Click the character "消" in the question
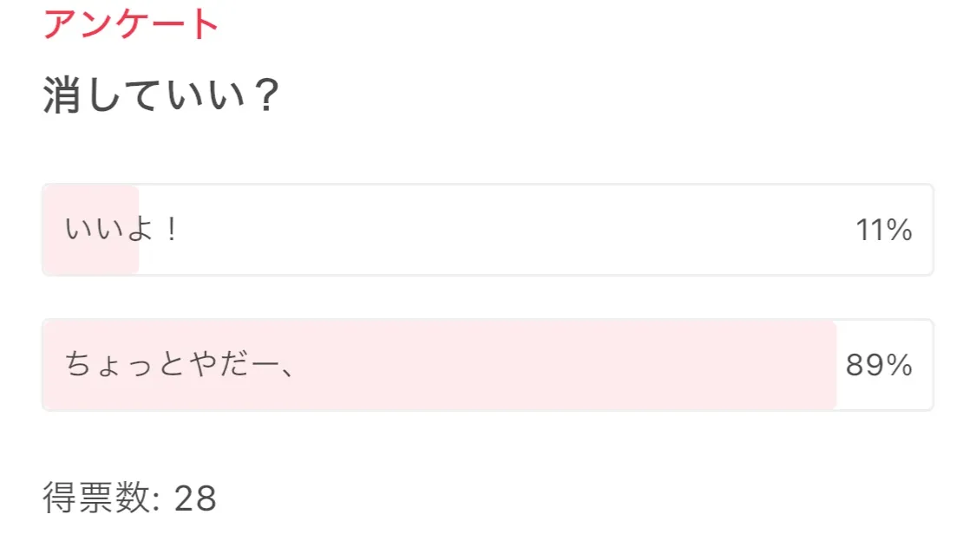This screenshot has width=976, height=560. [x=62, y=94]
